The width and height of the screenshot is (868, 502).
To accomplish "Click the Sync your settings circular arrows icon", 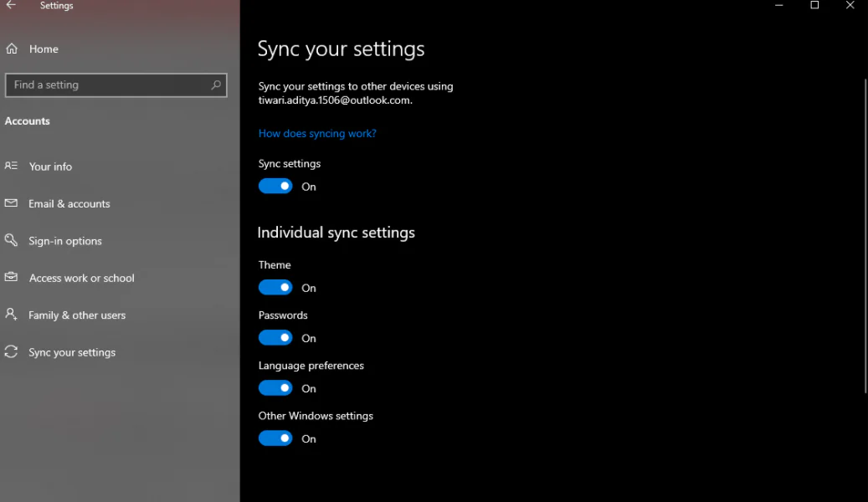I will 11,352.
